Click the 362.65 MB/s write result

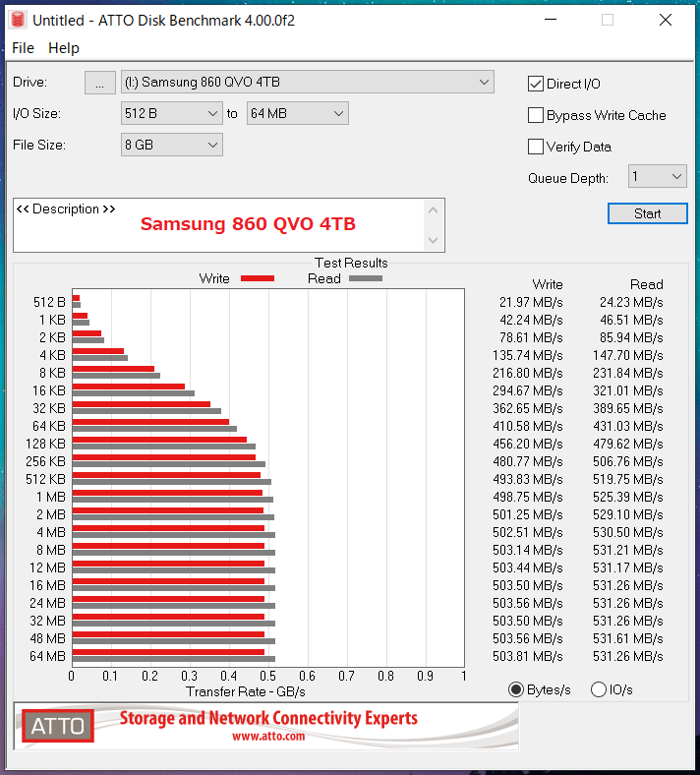[x=528, y=408]
